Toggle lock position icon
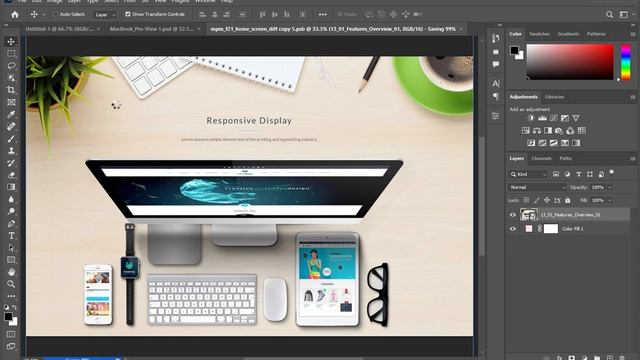 [547, 200]
